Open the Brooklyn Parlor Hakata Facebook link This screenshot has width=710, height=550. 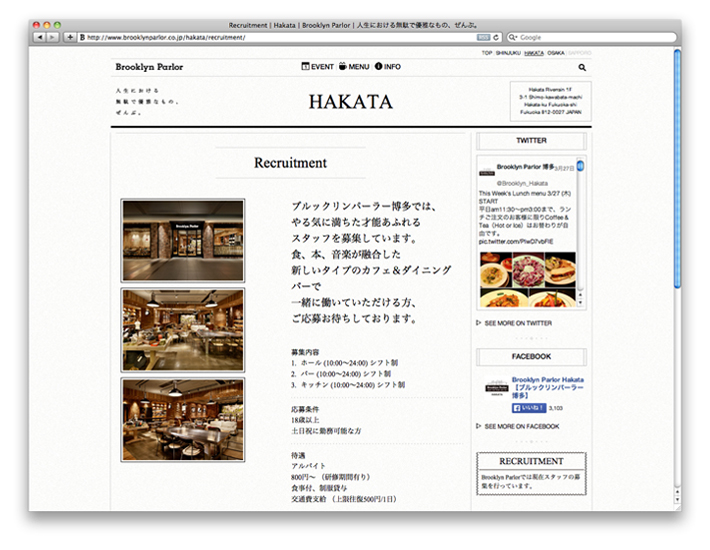[548, 385]
